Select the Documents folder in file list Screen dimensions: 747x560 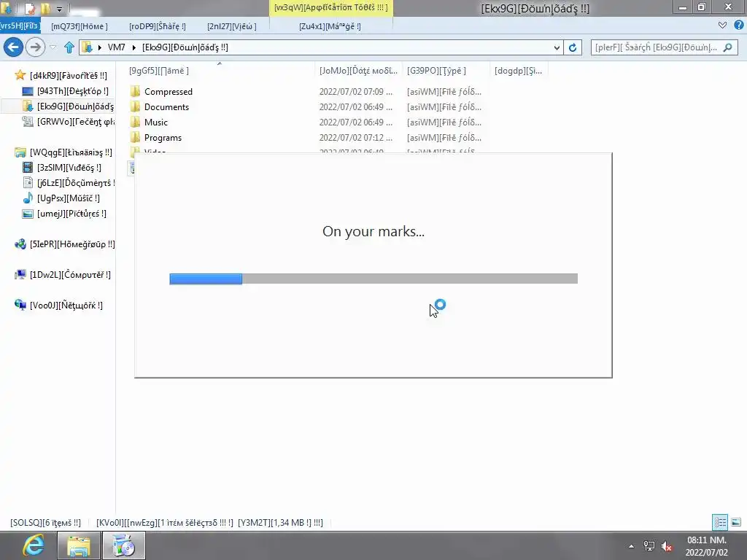(166, 106)
